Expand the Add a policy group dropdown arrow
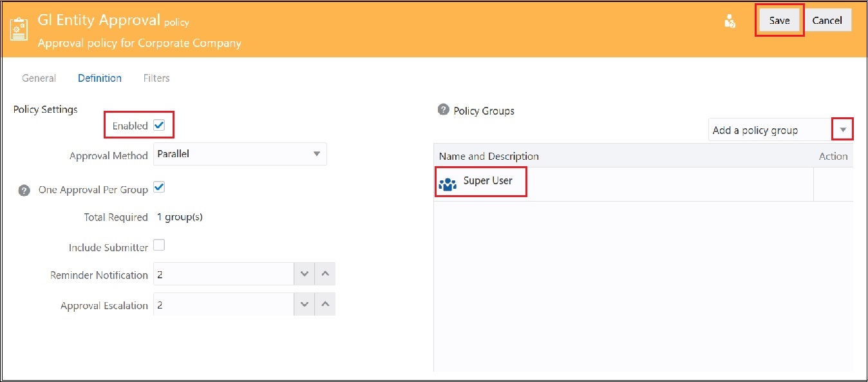Viewport: 868px width, 382px height. [843, 129]
